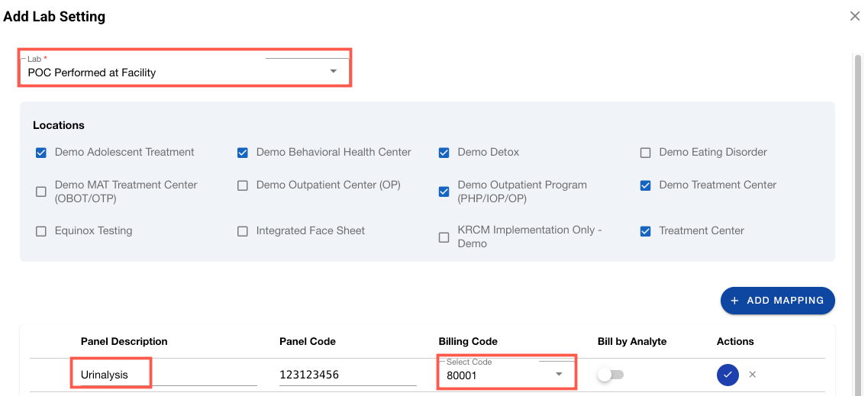
Task: Open the Lab dropdown arrow
Action: [x=334, y=72]
